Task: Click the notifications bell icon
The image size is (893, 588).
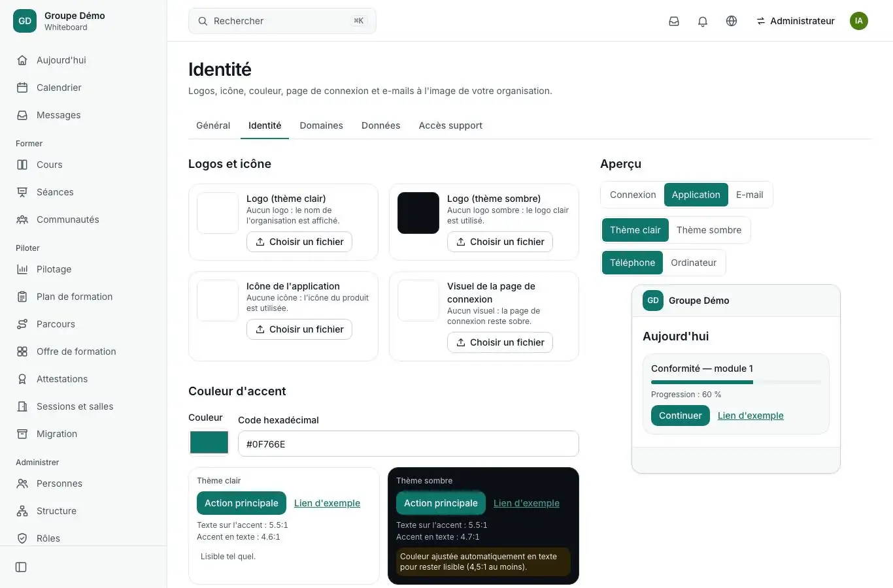Action: (703, 21)
